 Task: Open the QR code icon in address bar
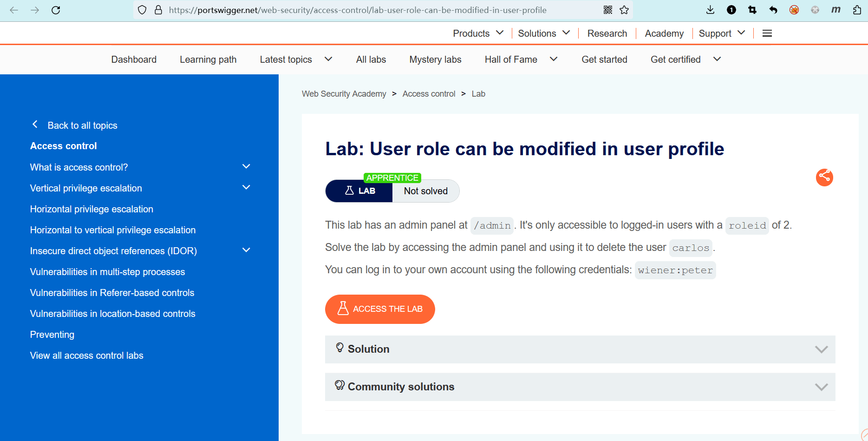[x=607, y=10]
